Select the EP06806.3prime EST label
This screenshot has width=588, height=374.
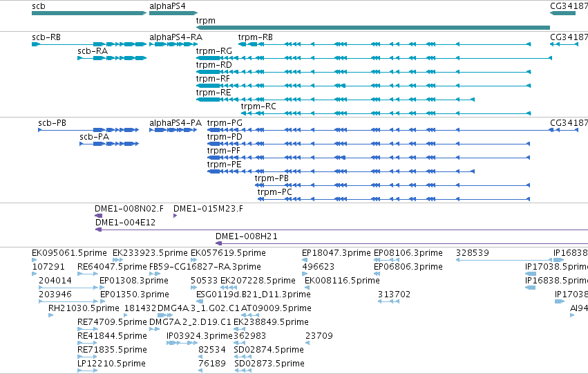pyautogui.click(x=408, y=267)
